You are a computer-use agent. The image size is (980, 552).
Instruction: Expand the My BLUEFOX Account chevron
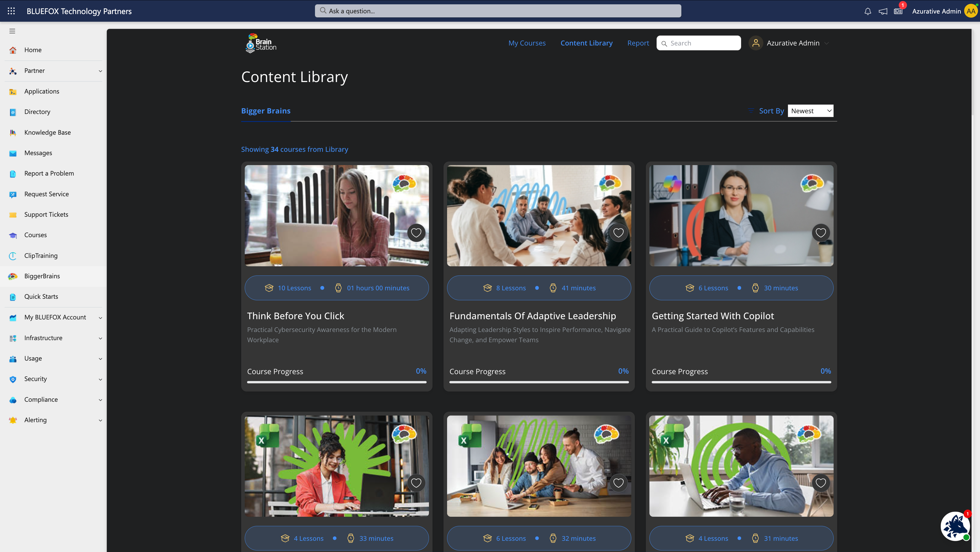click(100, 318)
